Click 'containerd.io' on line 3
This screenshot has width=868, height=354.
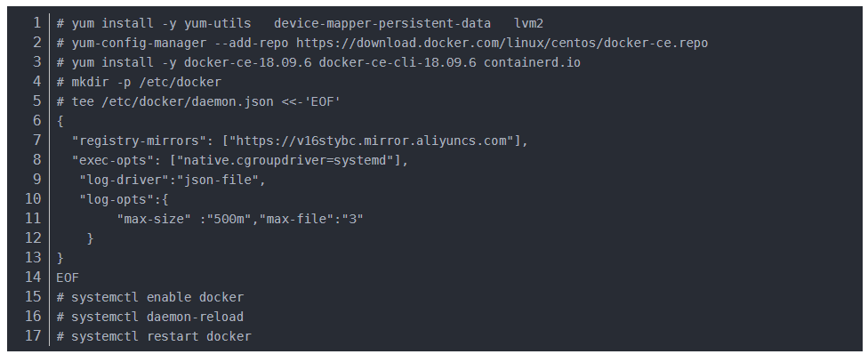533,62
